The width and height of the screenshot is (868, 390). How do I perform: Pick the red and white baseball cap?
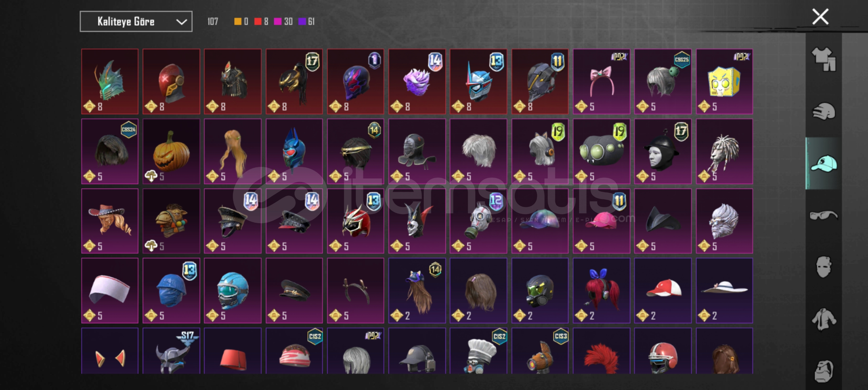(663, 290)
